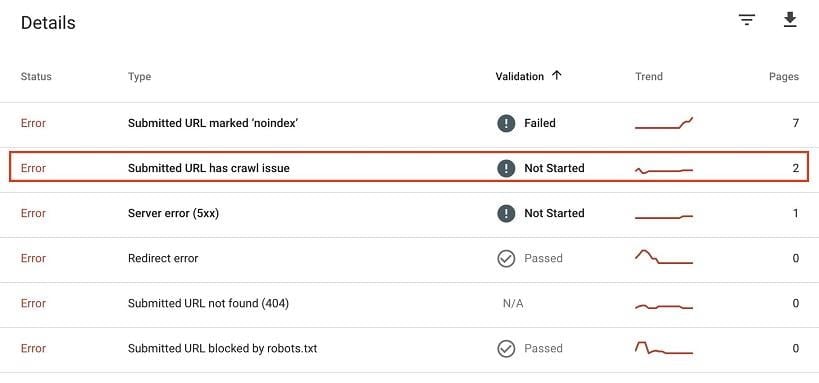Select the Server error (5xx) row

point(410,215)
